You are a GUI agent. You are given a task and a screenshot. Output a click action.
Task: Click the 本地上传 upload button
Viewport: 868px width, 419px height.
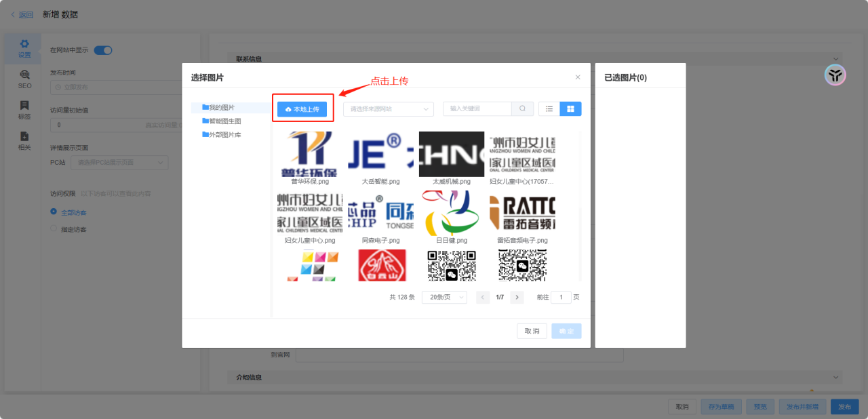(x=302, y=108)
